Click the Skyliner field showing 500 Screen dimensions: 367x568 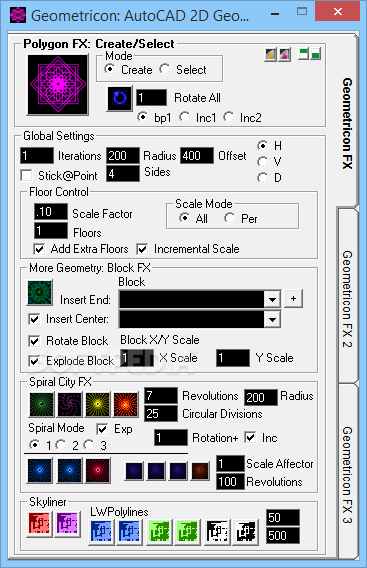[283, 535]
